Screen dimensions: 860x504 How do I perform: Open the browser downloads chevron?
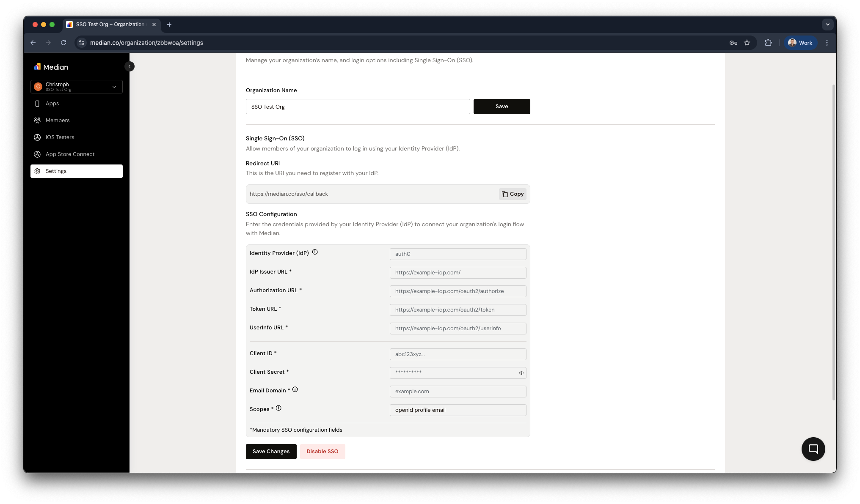coord(827,25)
